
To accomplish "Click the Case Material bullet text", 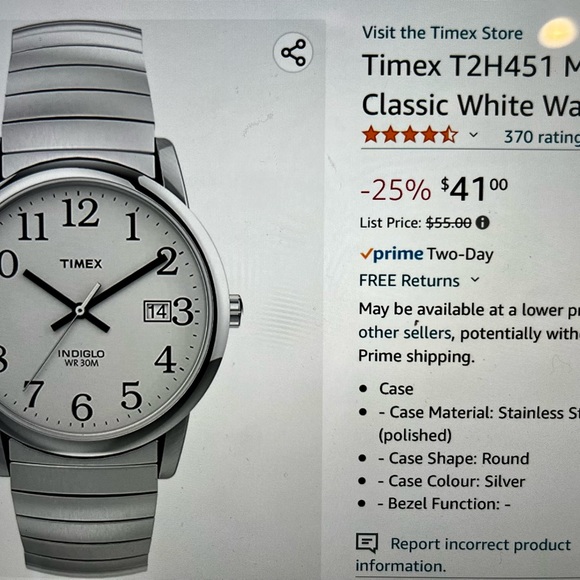I will coord(479,424).
